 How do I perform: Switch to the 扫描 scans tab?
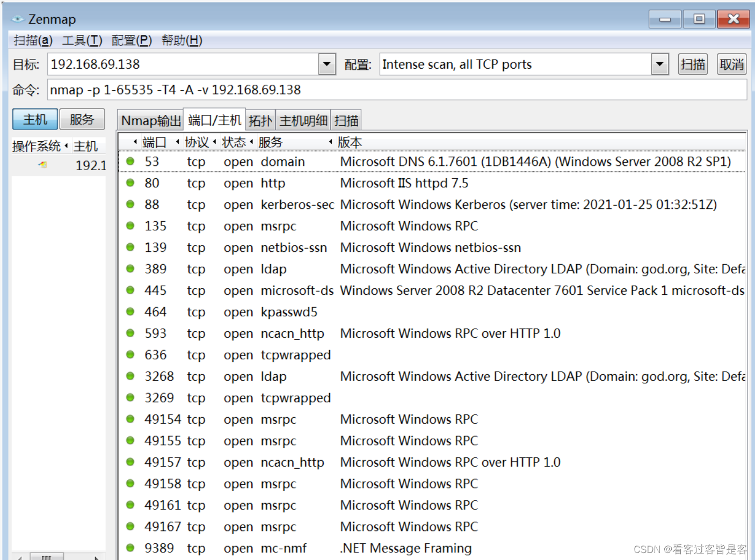coord(346,120)
